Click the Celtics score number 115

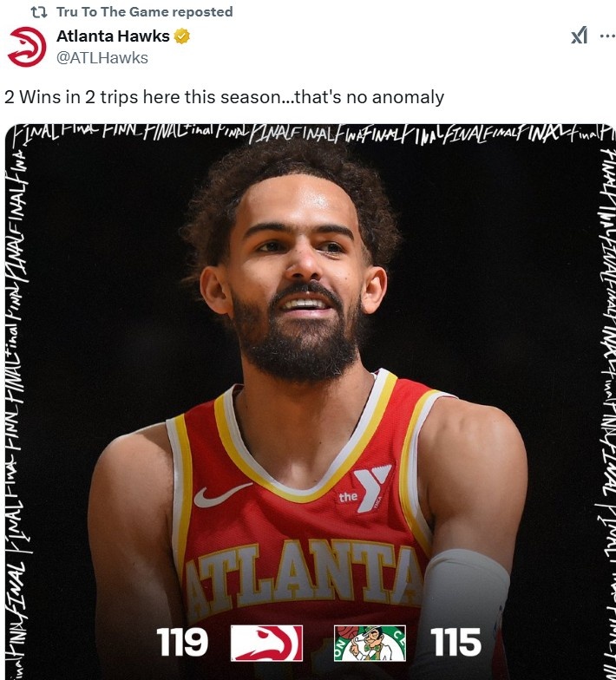tap(455, 642)
